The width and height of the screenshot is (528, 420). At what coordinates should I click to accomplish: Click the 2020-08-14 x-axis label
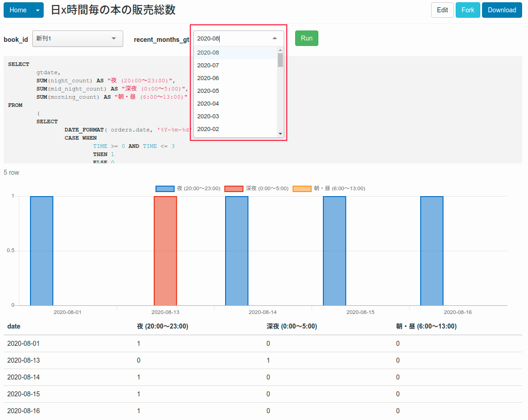(x=263, y=312)
